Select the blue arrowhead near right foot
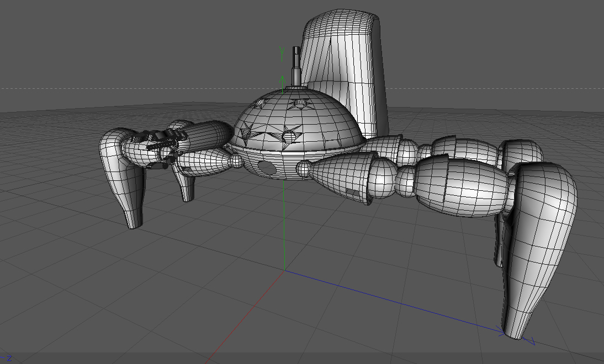 point(500,331)
